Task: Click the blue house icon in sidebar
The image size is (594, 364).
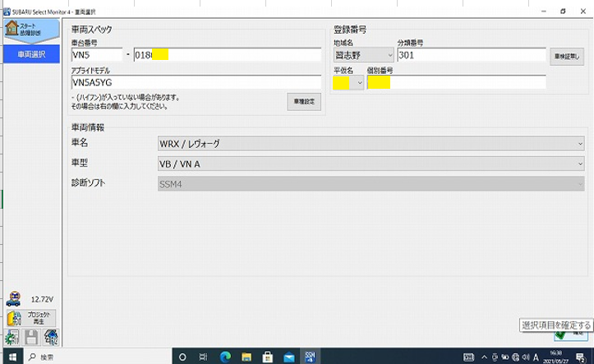Action: click(51, 337)
